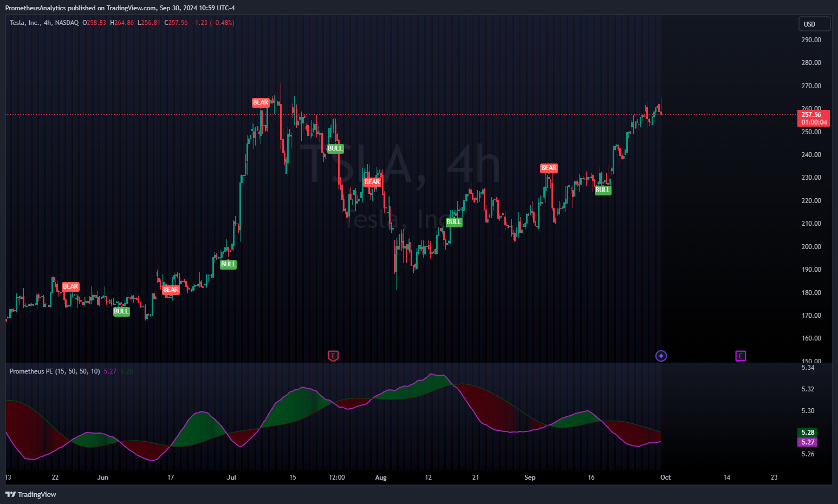Click the 5.32 indicator axis label
The height and width of the screenshot is (504, 838).
click(808, 389)
